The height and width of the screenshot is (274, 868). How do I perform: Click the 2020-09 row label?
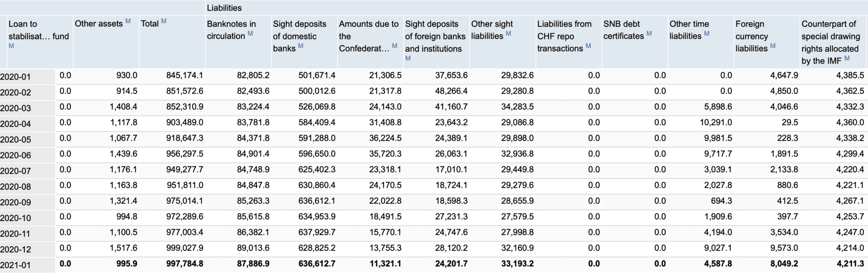point(16,202)
